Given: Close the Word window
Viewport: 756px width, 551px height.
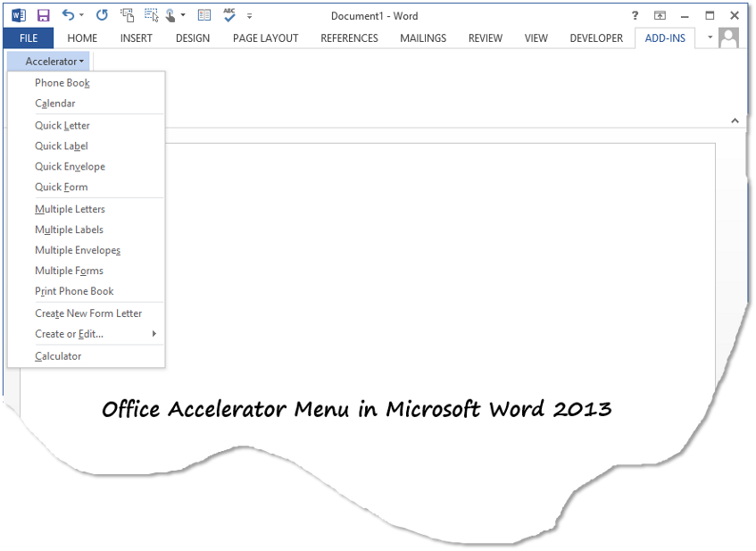Looking at the screenshot, I should tap(735, 15).
